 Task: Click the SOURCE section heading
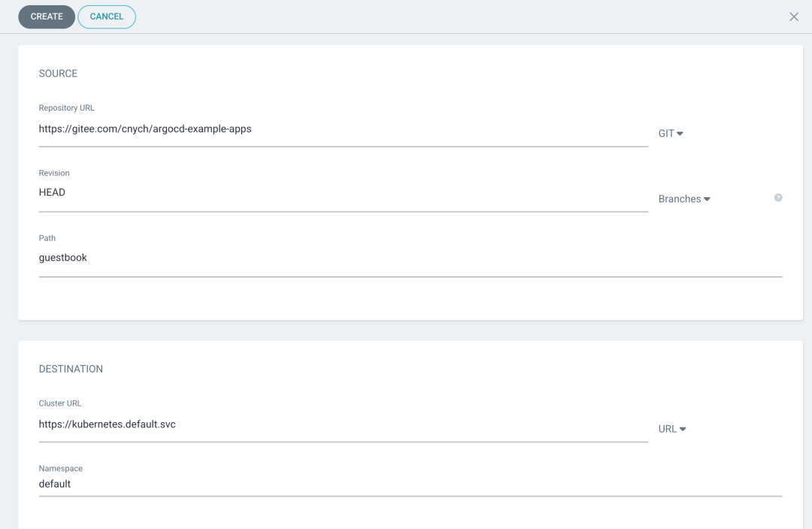point(58,74)
